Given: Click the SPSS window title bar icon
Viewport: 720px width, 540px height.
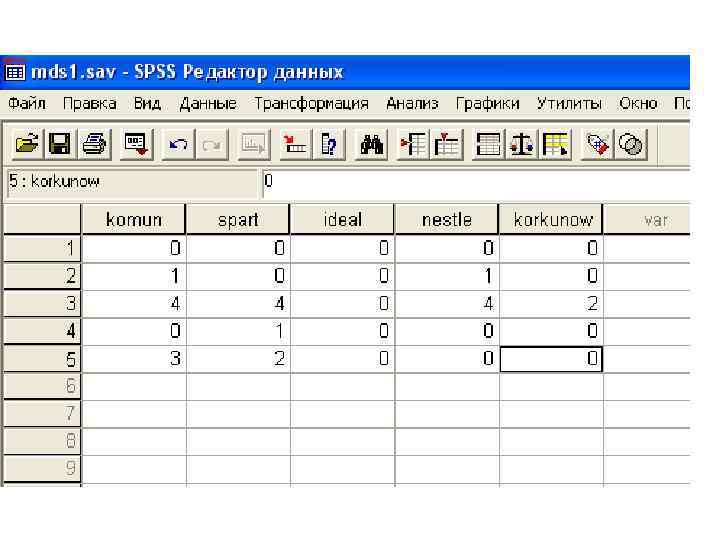Looking at the screenshot, I should pos(15,72).
